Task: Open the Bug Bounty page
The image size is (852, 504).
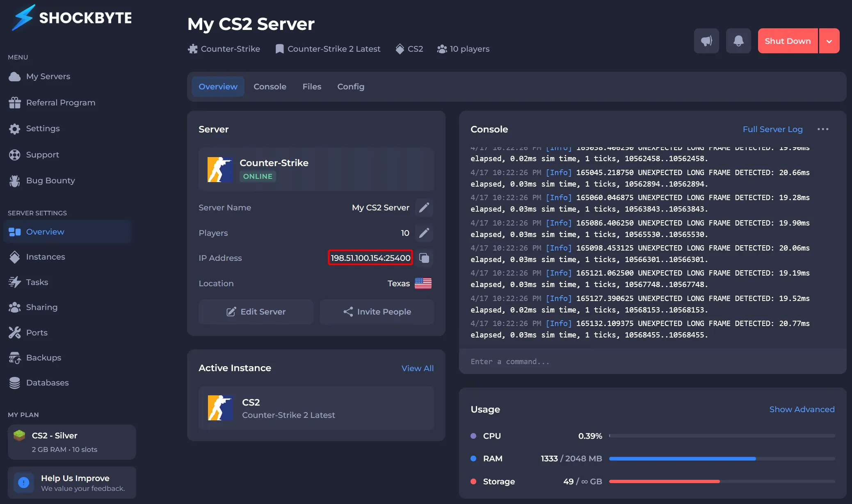Action: point(42,180)
